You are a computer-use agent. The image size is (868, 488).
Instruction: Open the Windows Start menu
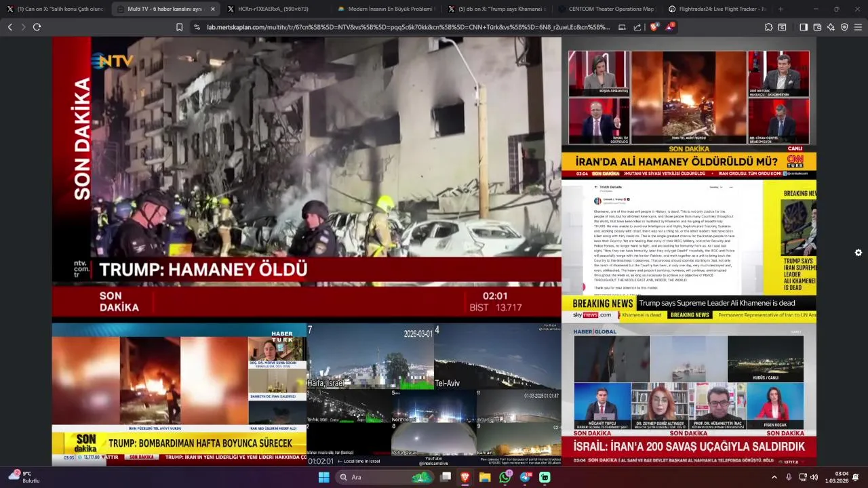[x=323, y=477]
